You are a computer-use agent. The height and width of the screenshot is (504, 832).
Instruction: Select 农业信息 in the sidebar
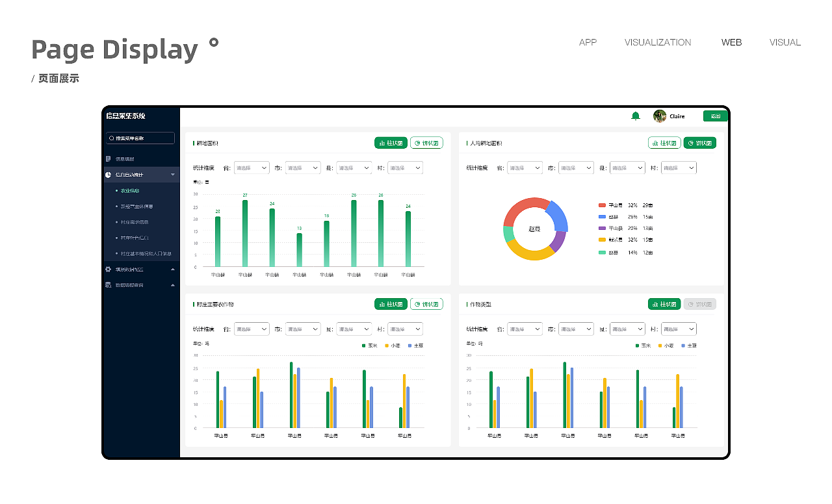[x=130, y=191]
